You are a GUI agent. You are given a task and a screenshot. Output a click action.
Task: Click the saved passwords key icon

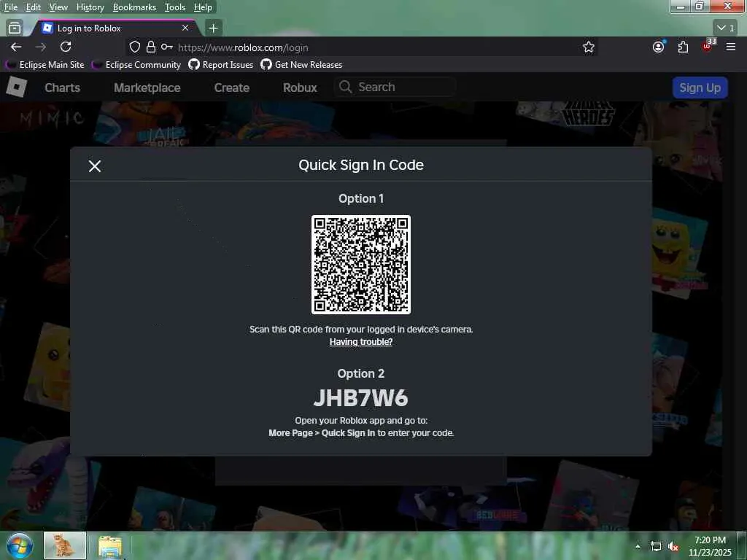point(167,47)
